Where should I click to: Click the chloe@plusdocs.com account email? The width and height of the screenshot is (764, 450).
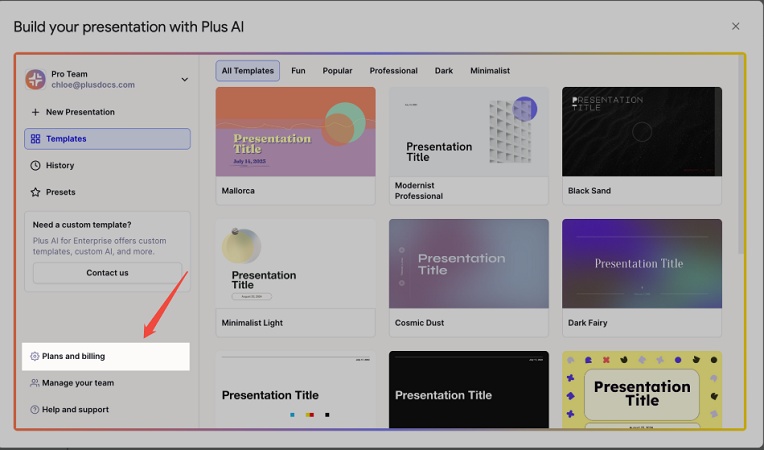coord(93,85)
